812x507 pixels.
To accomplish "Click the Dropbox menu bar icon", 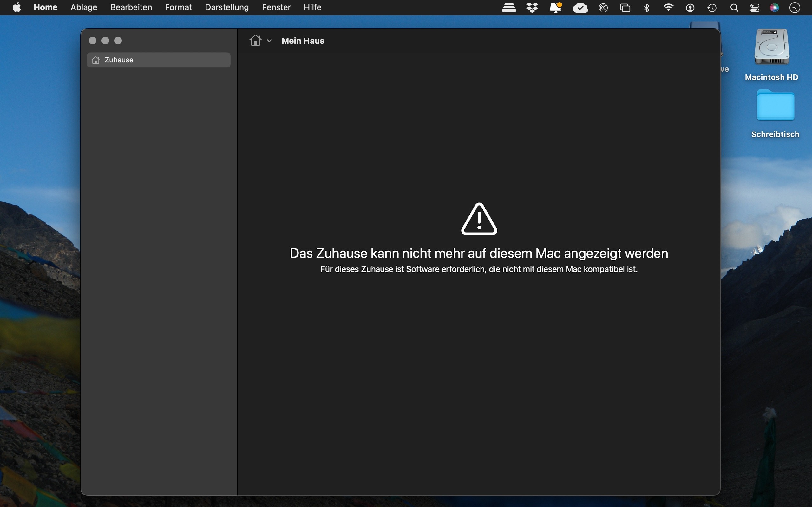I will [x=532, y=8].
